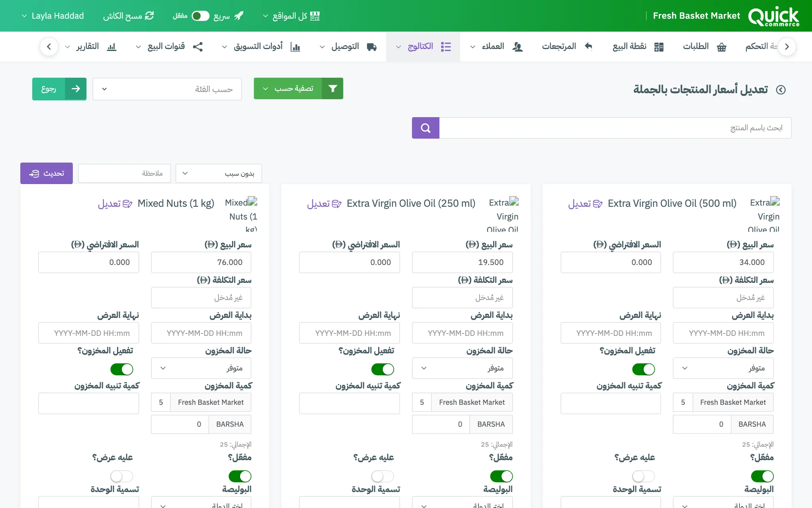Screen dimensions: 812x508
Task: Click the green رجوع back button
Action: coord(59,89)
